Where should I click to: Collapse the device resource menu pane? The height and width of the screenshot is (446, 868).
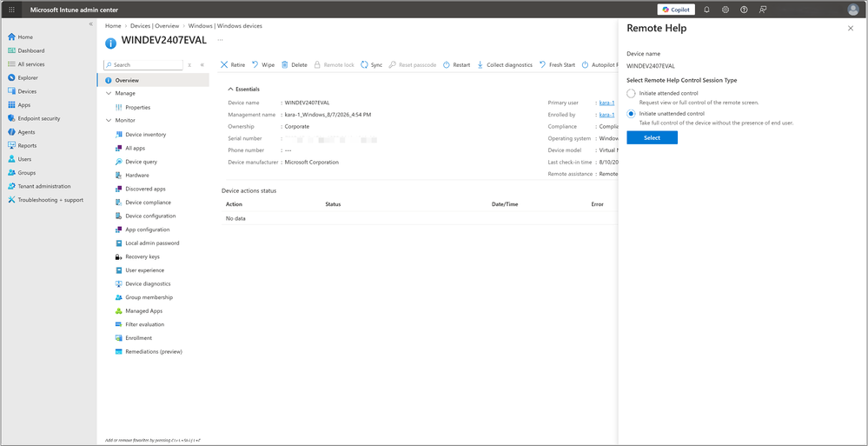tap(202, 65)
